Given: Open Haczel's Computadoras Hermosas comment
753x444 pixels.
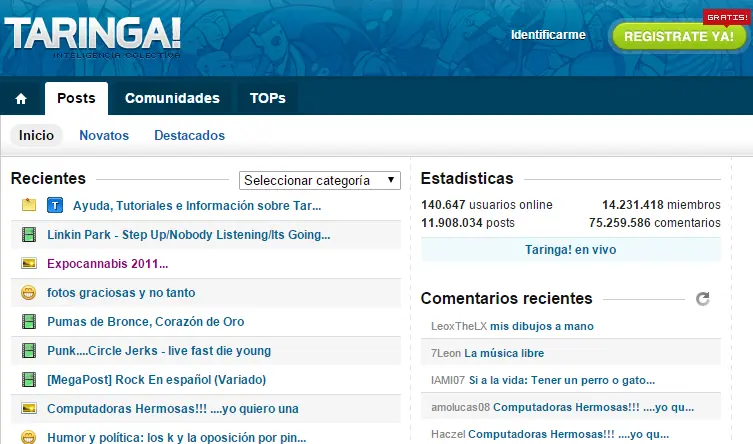Looking at the screenshot, I should [x=569, y=434].
